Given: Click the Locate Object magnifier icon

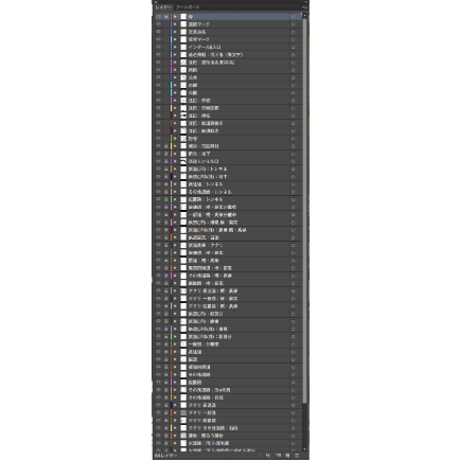Looking at the screenshot, I should [x=259, y=455].
